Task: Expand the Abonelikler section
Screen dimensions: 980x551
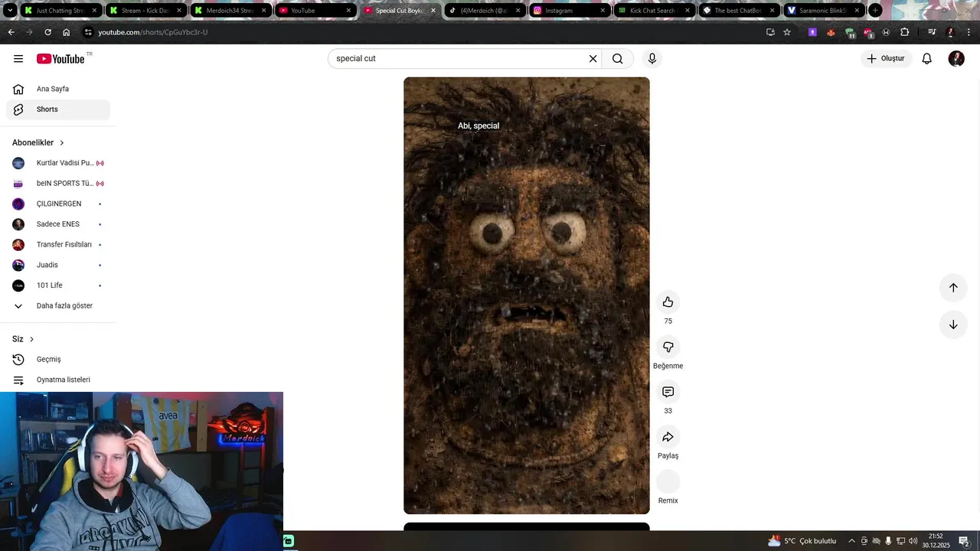Action: click(38, 143)
